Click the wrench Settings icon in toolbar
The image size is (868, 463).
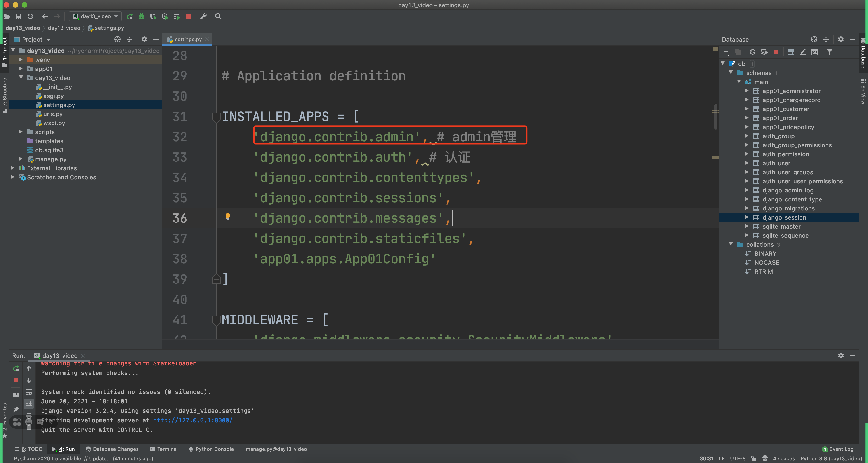click(203, 16)
